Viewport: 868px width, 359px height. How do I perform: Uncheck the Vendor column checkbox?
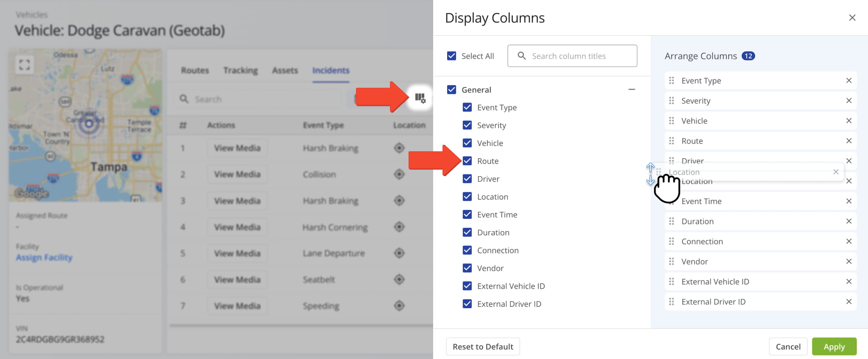pyautogui.click(x=467, y=268)
